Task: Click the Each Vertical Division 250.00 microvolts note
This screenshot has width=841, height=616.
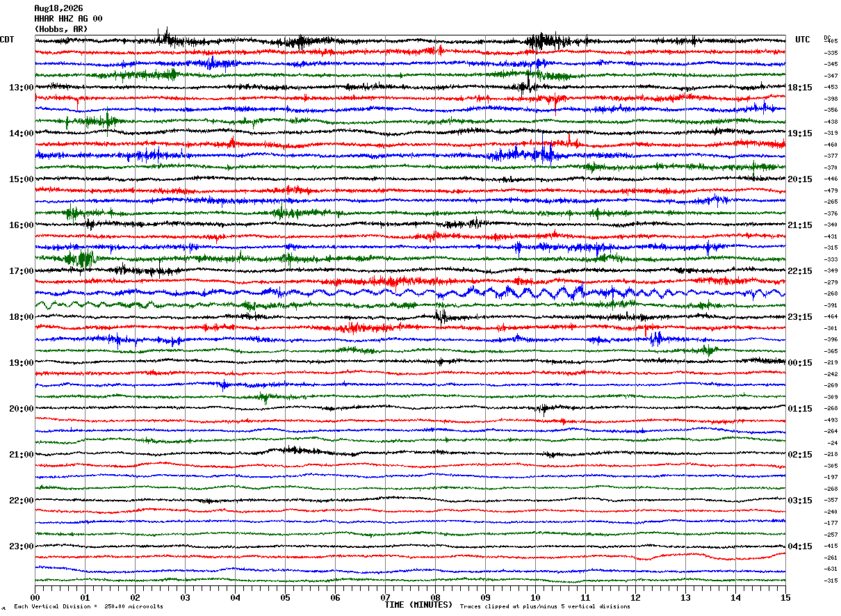Action: tap(88, 607)
